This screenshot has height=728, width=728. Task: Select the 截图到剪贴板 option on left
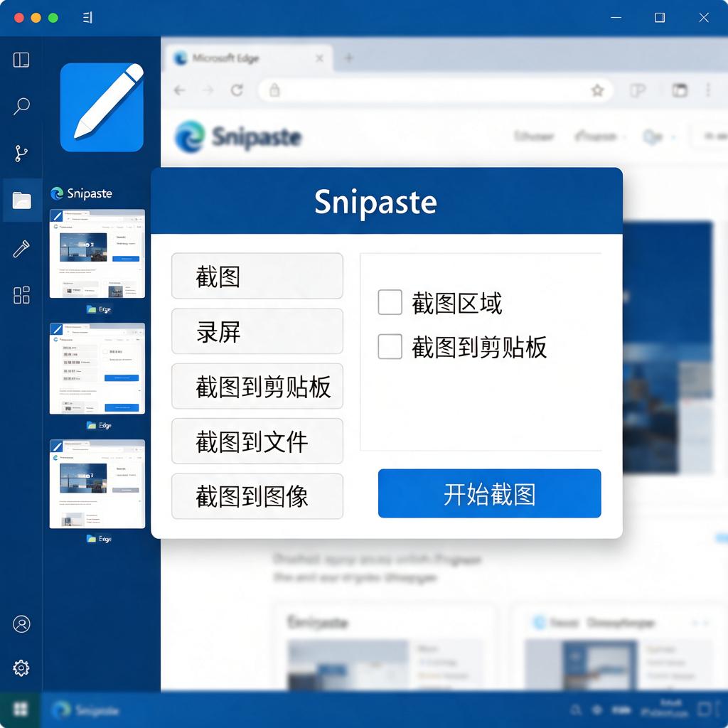tap(257, 386)
